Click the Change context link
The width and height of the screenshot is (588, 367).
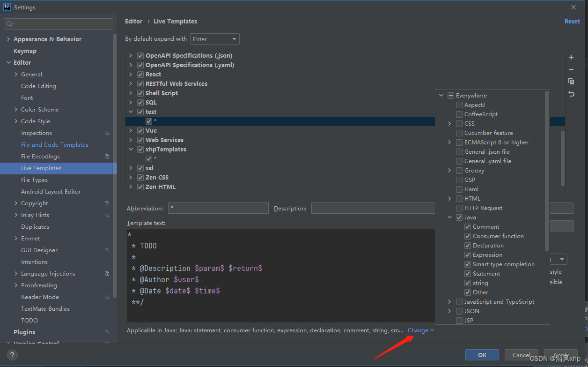coord(418,330)
